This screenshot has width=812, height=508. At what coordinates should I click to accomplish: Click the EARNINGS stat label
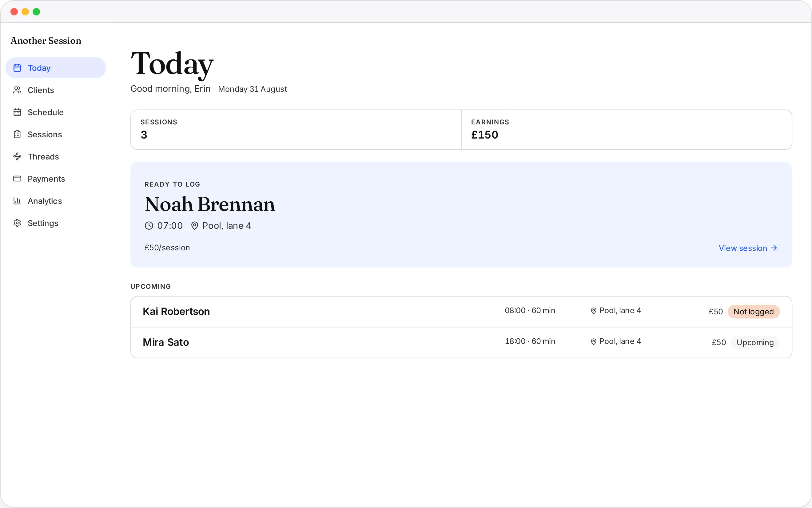(x=490, y=122)
